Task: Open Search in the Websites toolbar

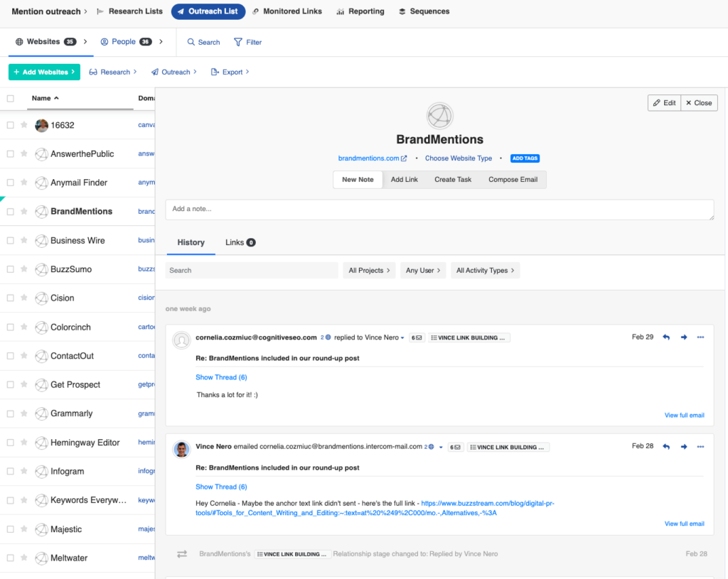Action: tap(203, 42)
